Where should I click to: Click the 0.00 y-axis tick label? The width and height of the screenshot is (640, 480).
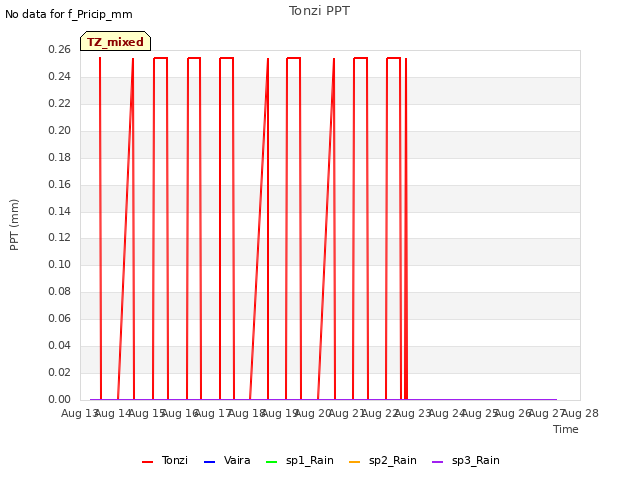60,399
